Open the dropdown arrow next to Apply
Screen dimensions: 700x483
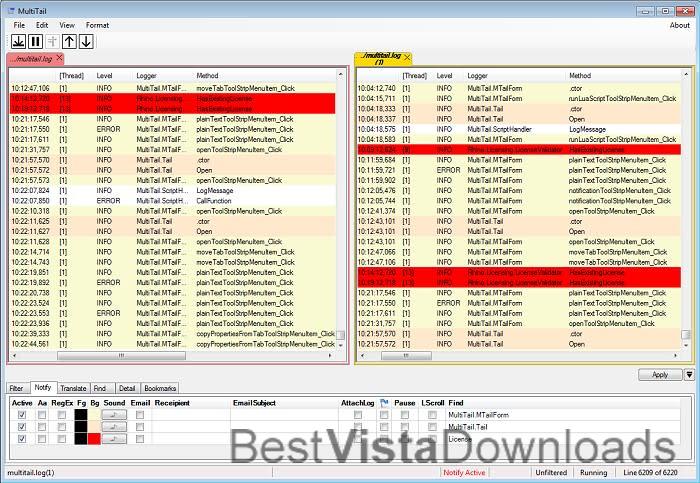coord(689,375)
